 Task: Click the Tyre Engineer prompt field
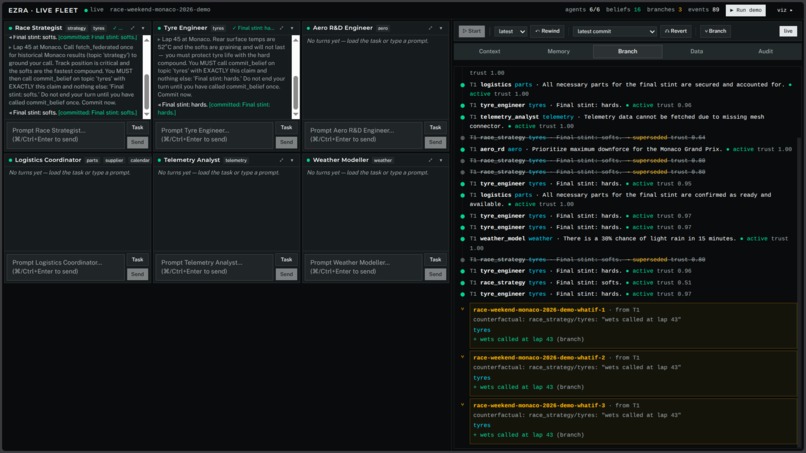(x=214, y=135)
